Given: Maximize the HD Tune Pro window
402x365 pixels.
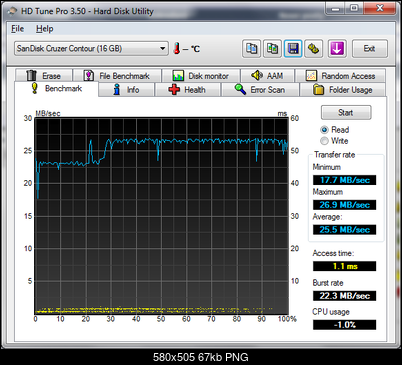Looking at the screenshot, I should coord(354,9).
